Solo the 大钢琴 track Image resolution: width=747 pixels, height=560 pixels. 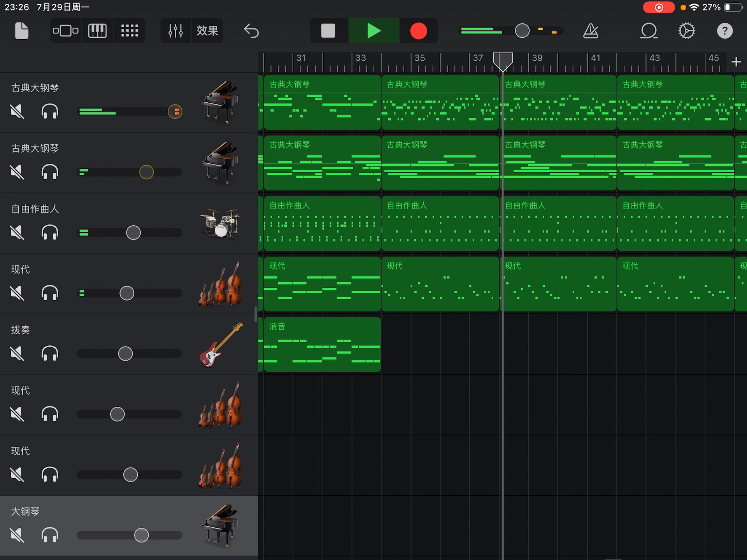50,535
